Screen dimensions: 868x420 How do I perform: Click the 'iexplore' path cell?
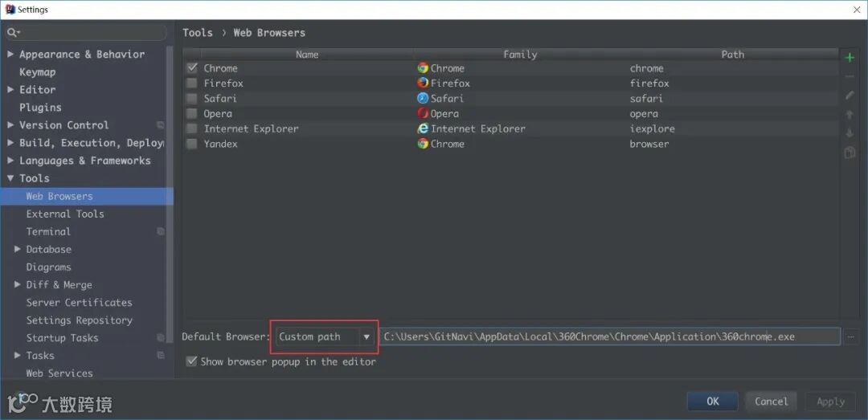(652, 128)
